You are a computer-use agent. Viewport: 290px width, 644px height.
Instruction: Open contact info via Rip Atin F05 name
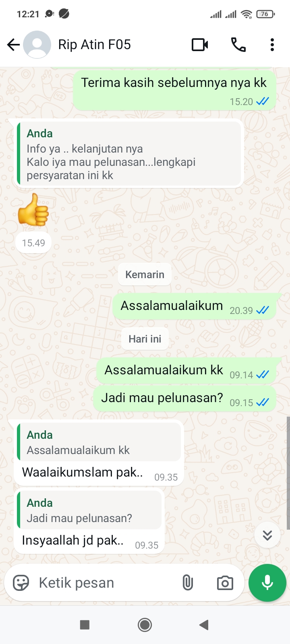pyautogui.click(x=95, y=45)
